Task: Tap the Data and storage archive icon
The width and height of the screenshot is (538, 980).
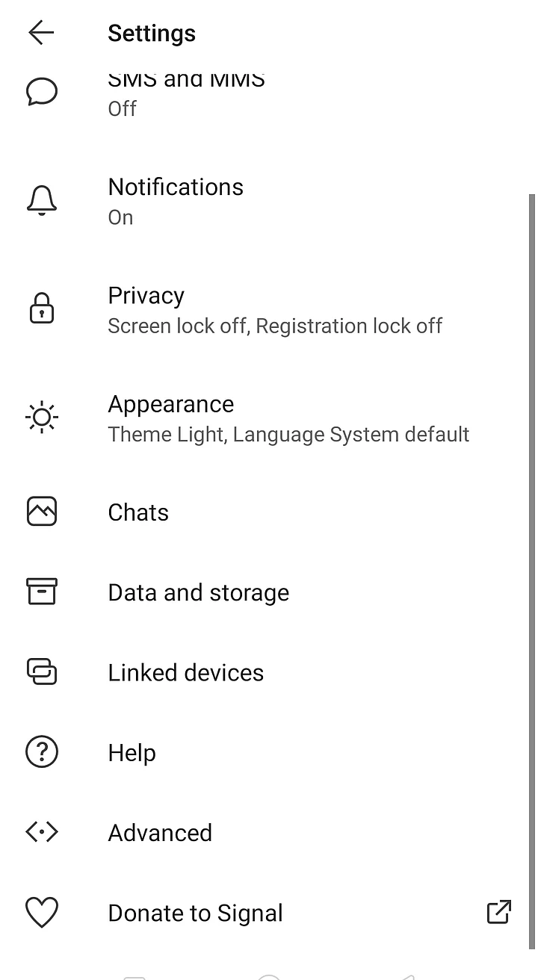Action: [x=42, y=592]
